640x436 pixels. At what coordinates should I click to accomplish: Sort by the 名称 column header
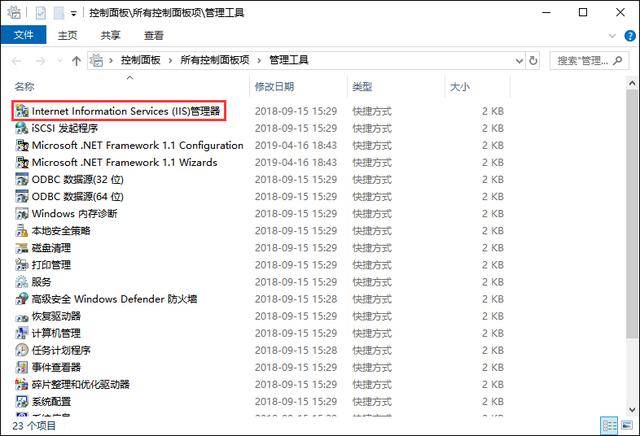tap(24, 87)
